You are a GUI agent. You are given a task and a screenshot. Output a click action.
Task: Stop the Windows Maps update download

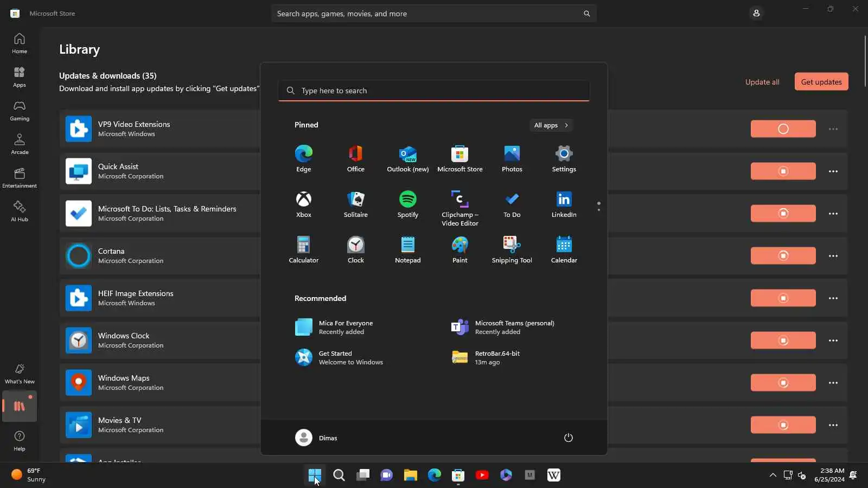783,383
